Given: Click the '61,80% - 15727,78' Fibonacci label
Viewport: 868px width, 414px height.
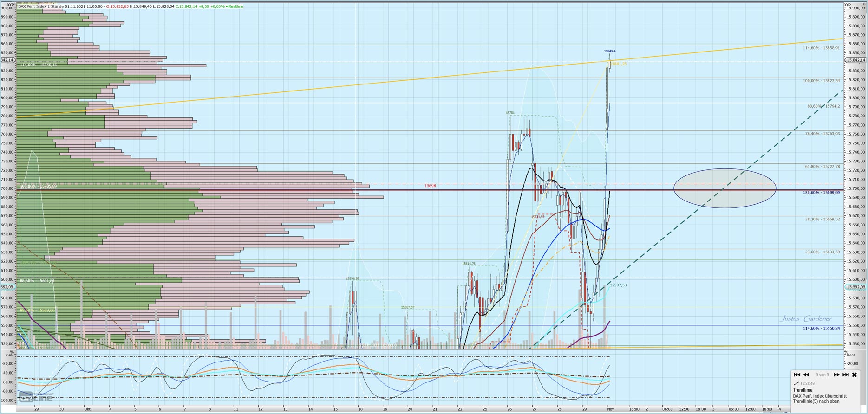Looking at the screenshot, I should [x=822, y=167].
